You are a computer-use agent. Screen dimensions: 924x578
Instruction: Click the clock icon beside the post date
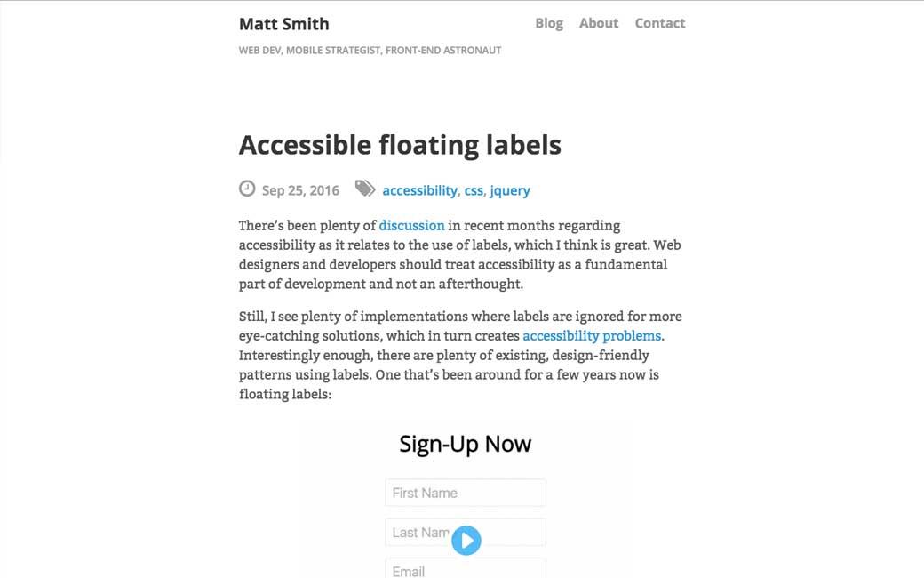pos(247,189)
